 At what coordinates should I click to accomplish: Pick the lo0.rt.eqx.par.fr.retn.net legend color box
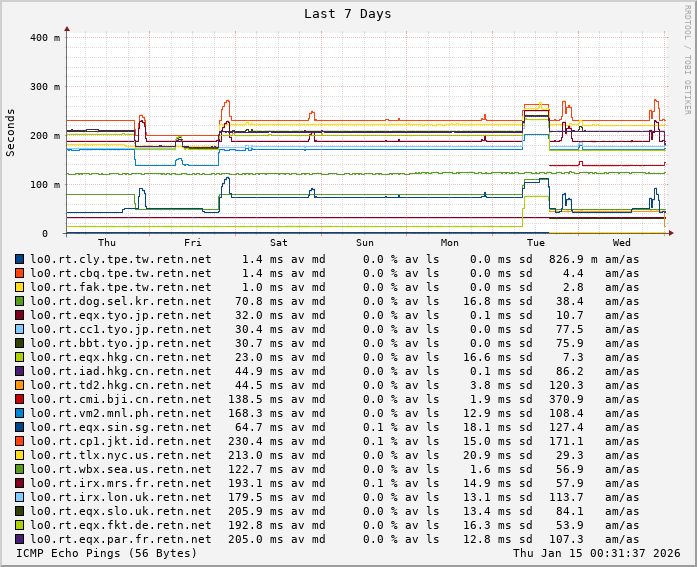19,539
